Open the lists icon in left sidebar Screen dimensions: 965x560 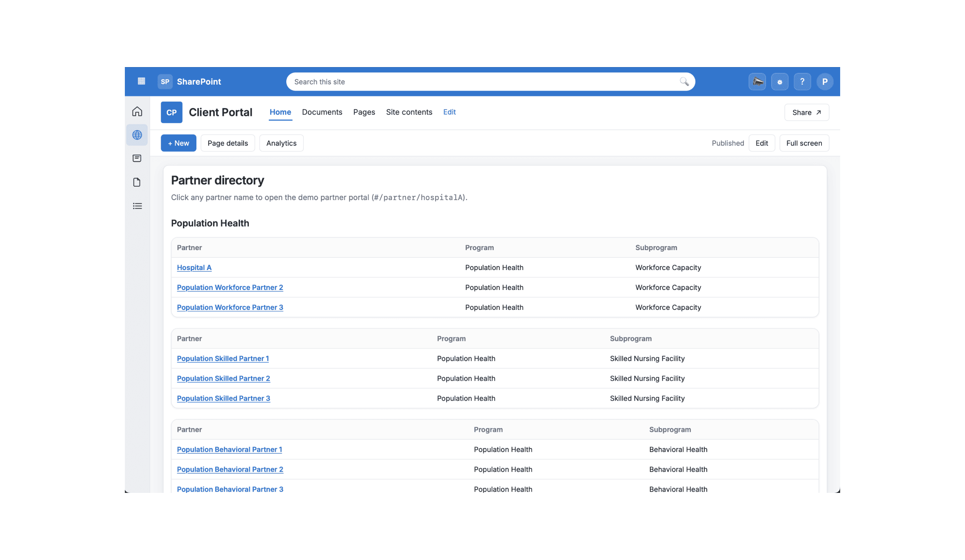coord(137,206)
